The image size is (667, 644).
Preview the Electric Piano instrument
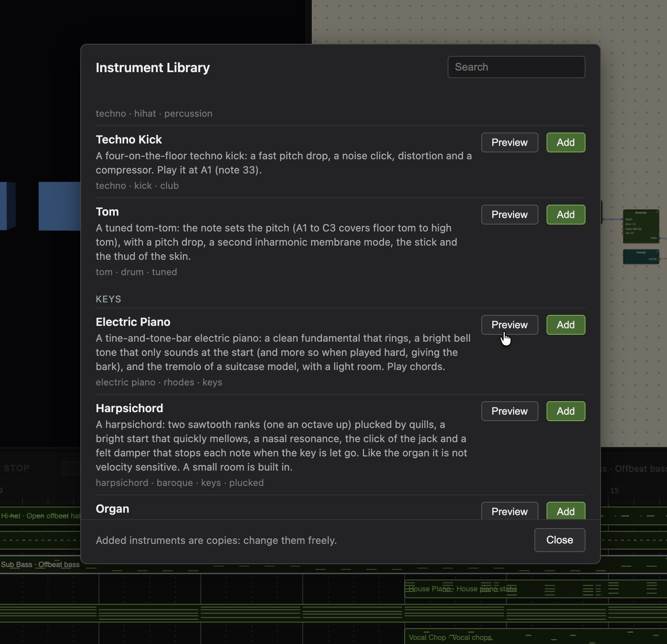[510, 325]
